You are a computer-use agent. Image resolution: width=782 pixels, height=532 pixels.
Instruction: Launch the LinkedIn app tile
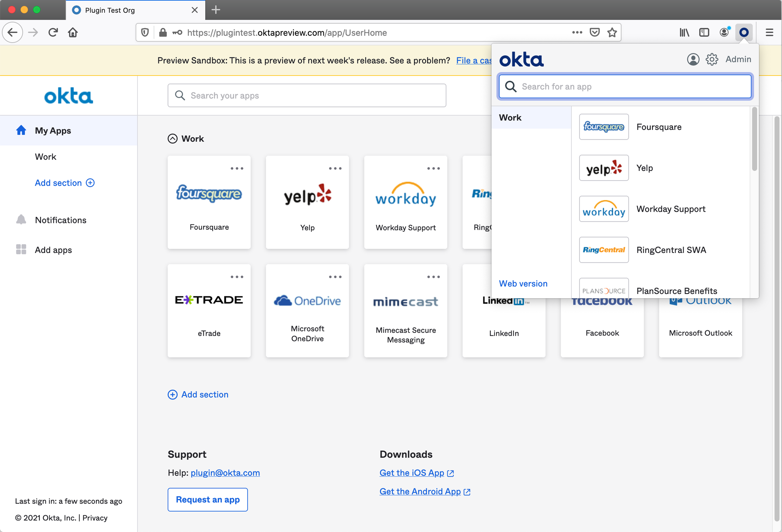pos(504,328)
